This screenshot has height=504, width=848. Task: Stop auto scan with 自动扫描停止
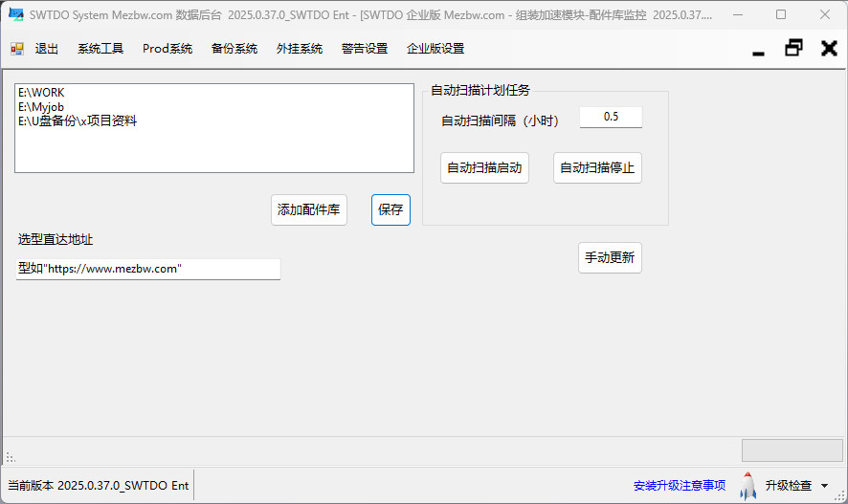point(597,168)
